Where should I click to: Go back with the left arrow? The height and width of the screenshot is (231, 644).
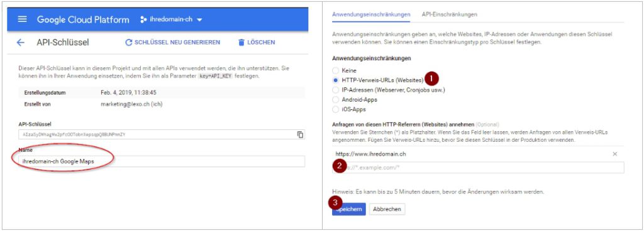(x=21, y=43)
